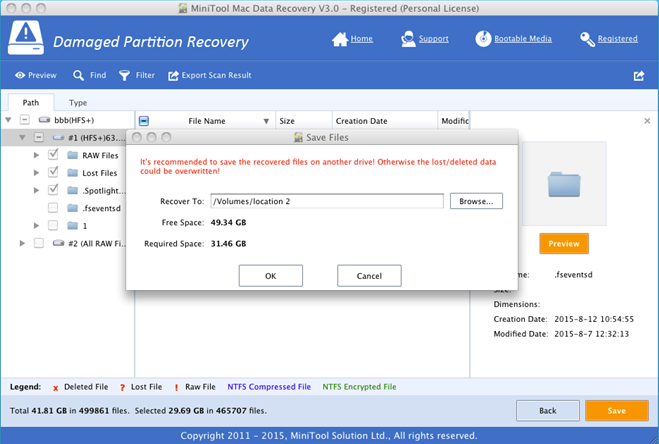Collapse the bbb(HFS+) tree node

(x=8, y=120)
